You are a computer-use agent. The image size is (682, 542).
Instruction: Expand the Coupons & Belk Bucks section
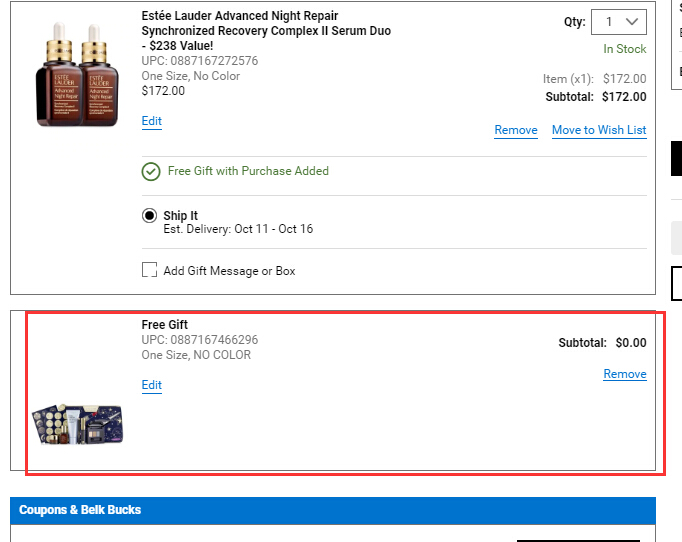(333, 510)
